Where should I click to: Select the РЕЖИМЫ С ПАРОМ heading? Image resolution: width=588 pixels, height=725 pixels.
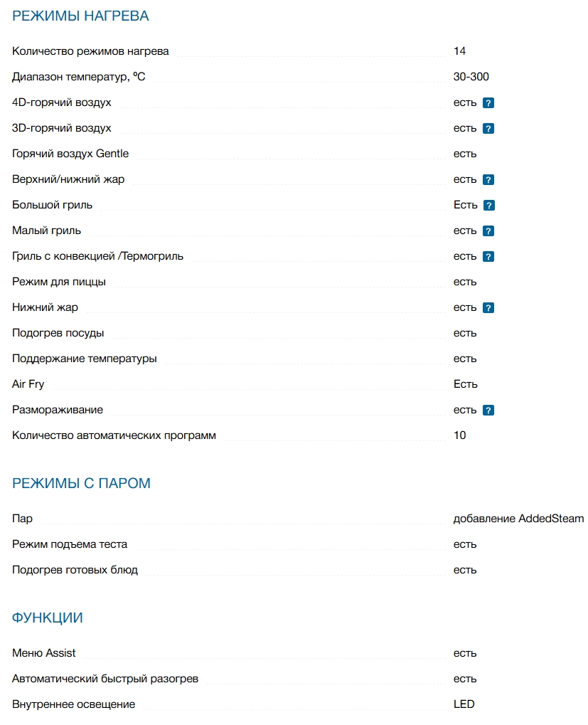click(x=81, y=483)
